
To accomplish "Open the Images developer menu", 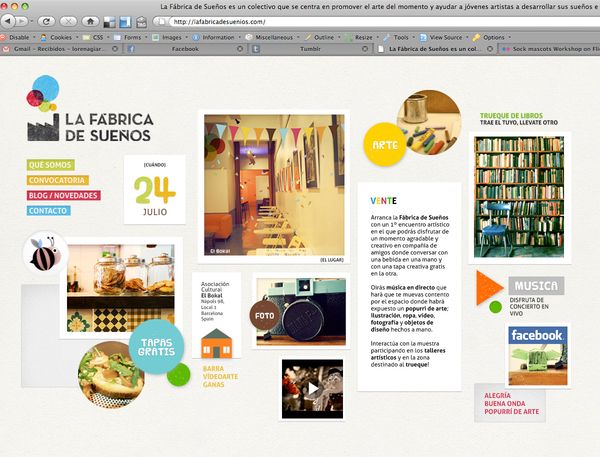I will click(170, 37).
